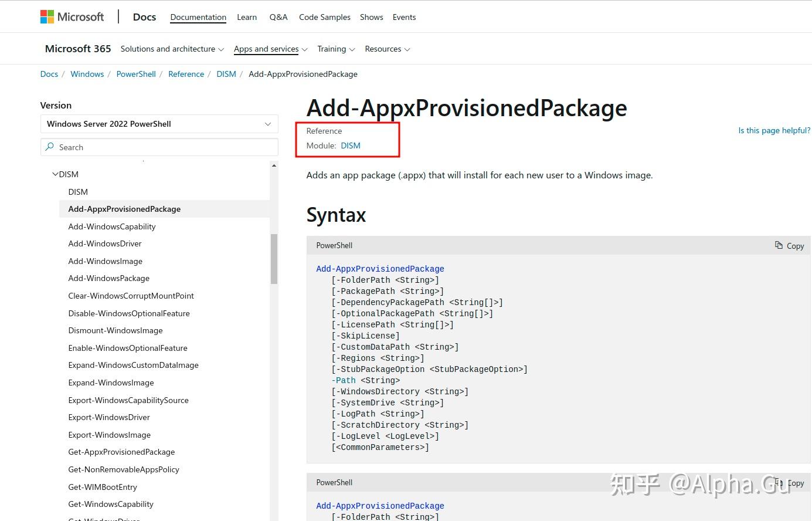
Task: Click the sidebar scrollbar
Action: [x=274, y=258]
